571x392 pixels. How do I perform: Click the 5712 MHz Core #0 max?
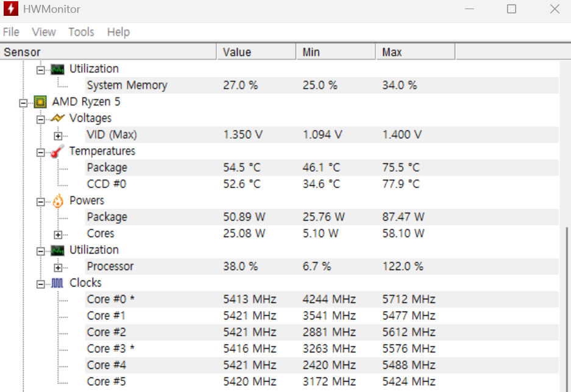409,299
